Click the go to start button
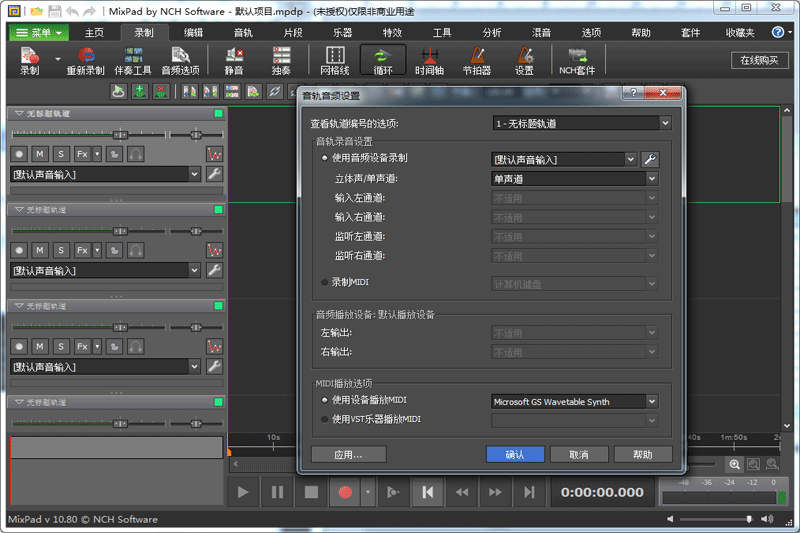The image size is (800, 533). point(428,492)
